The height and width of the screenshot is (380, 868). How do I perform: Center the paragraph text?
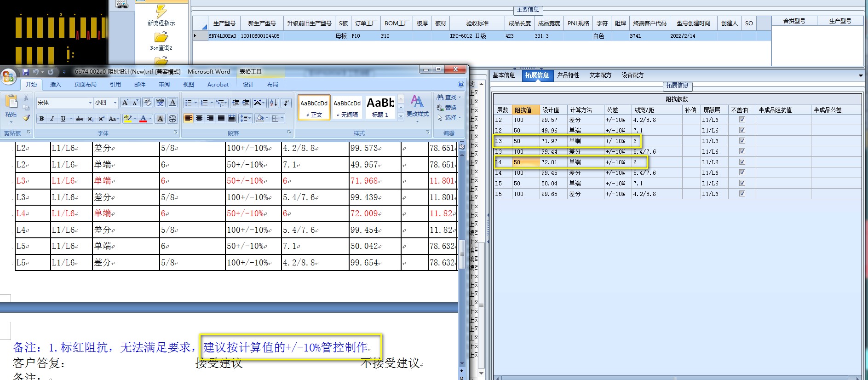pos(199,119)
